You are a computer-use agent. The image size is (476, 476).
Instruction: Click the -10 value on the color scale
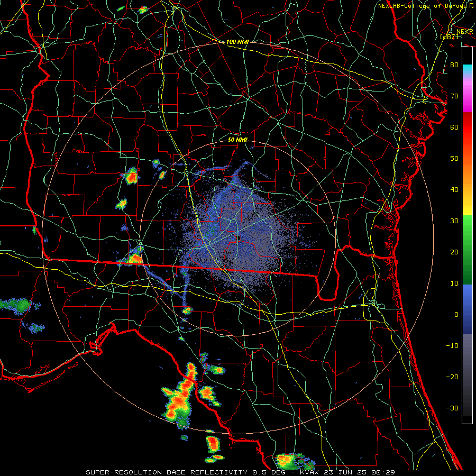point(452,346)
